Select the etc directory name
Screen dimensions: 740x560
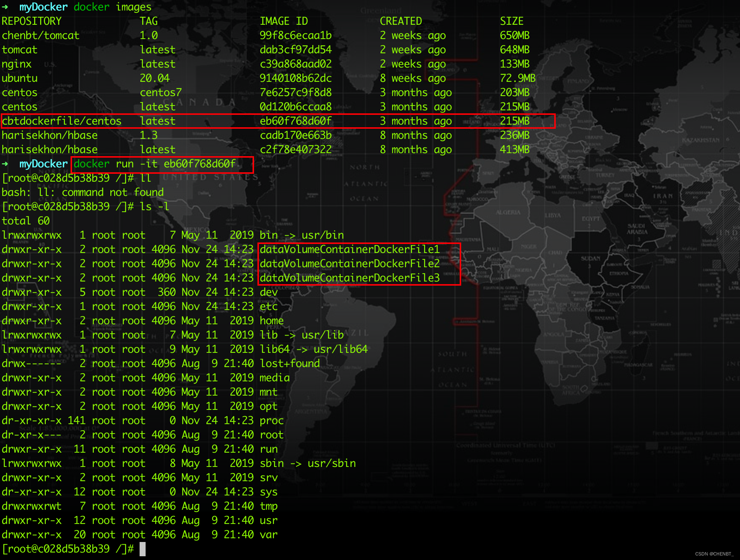(269, 306)
